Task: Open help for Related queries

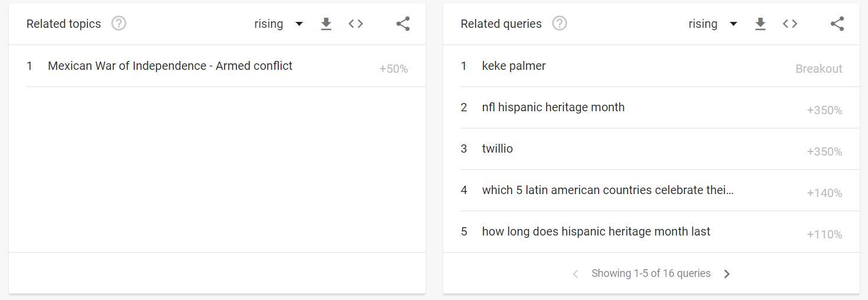Action: click(x=560, y=24)
